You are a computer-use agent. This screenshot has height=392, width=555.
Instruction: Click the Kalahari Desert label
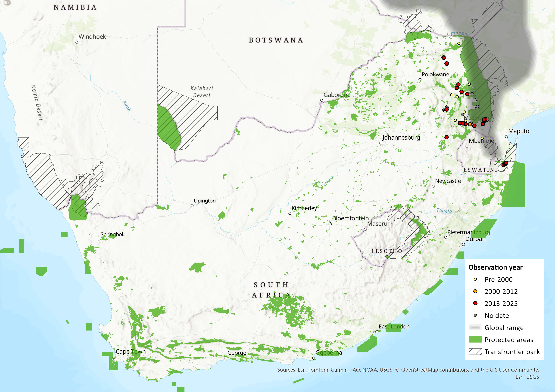(x=202, y=92)
